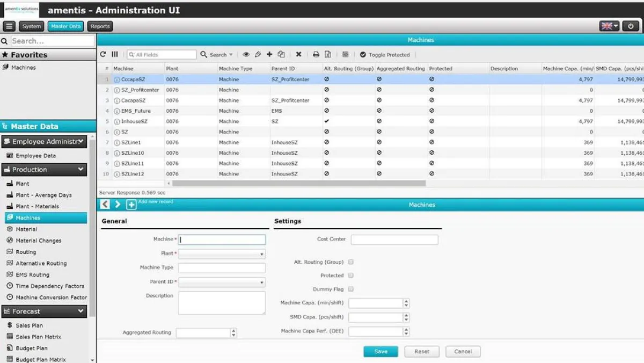The width and height of the screenshot is (644, 363).
Task: Open the System tab
Action: pos(32,26)
